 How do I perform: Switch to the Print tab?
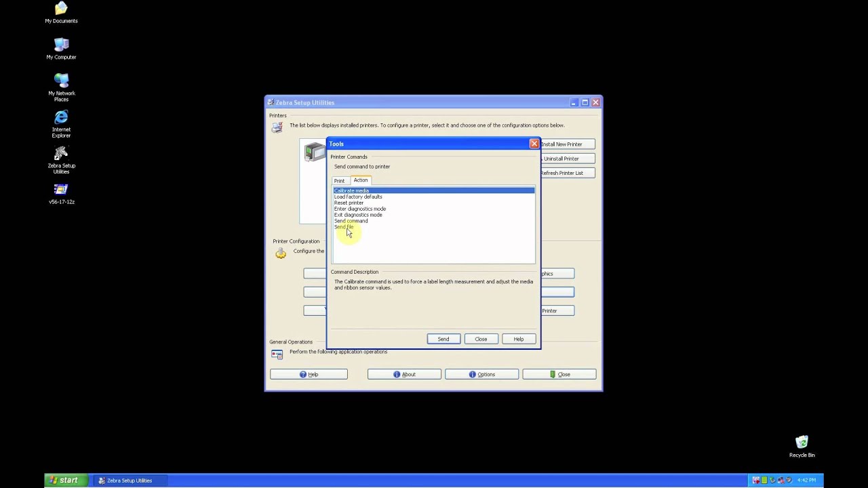click(339, 181)
